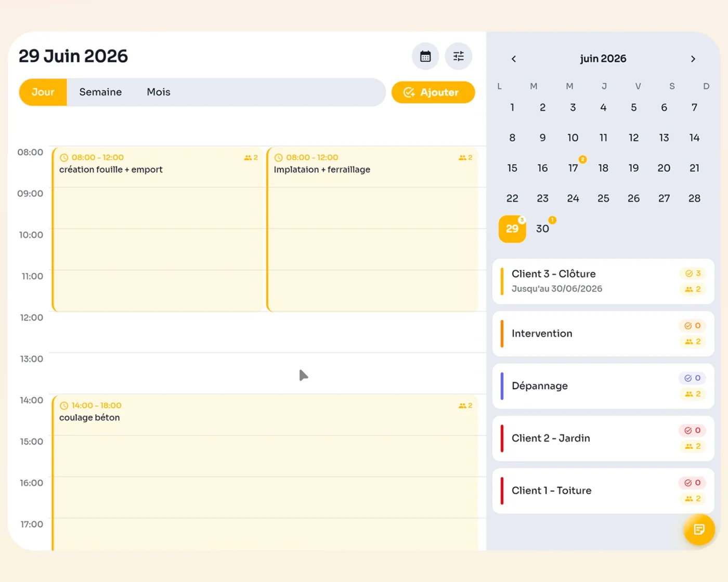The height and width of the screenshot is (582, 728).
Task: Click the task count badge on Intervention
Action: [693, 326]
